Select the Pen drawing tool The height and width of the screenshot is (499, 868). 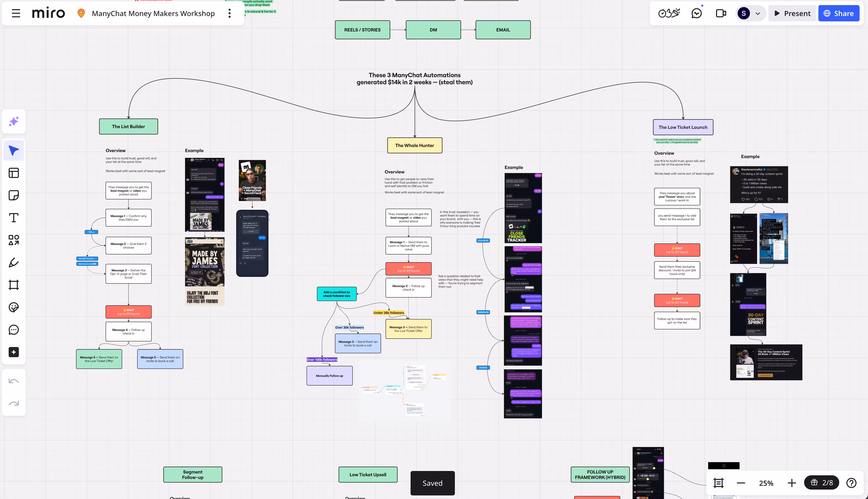click(x=14, y=262)
